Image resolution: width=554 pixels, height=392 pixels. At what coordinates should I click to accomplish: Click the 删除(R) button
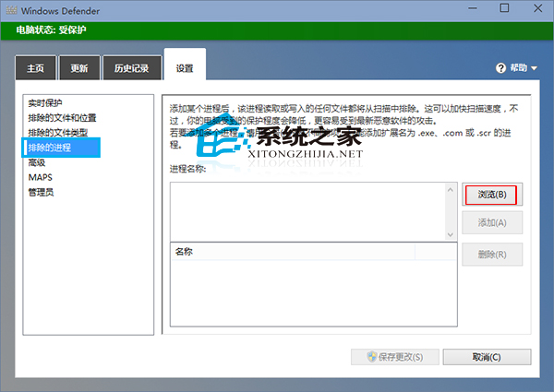tap(492, 254)
